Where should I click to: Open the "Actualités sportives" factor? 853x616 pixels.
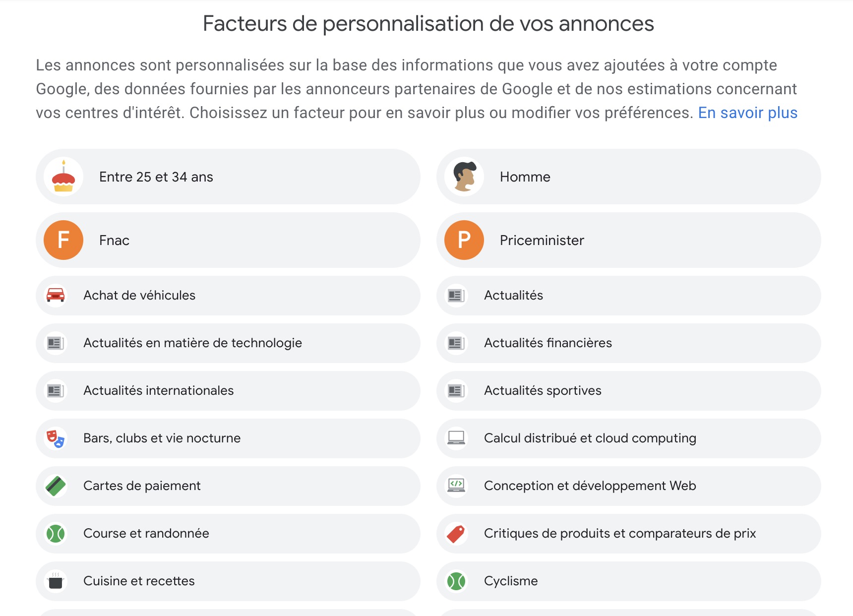click(543, 391)
